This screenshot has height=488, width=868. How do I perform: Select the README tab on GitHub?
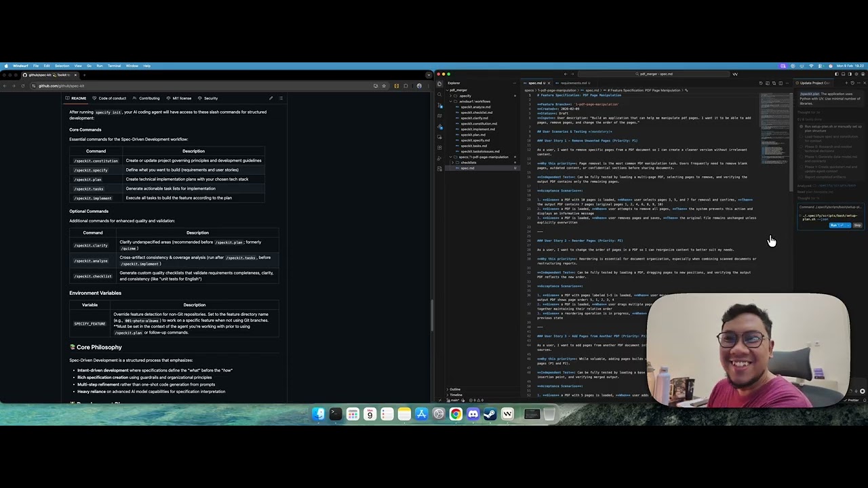(x=75, y=98)
